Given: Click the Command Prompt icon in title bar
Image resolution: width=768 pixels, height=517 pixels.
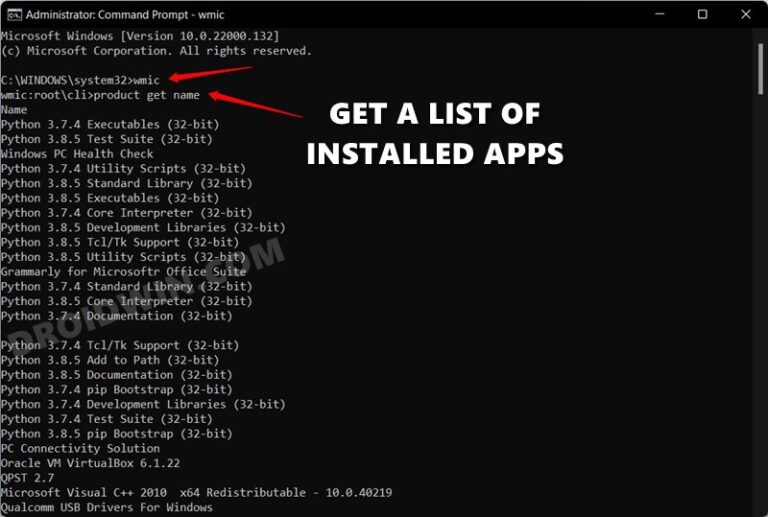Looking at the screenshot, I should [14, 15].
